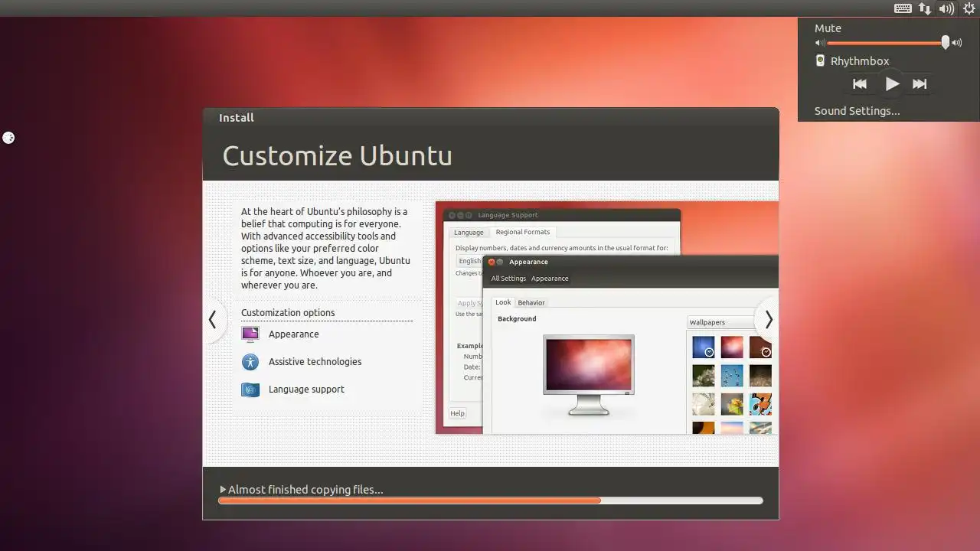Click the low volume speaker icon
Screen dimensions: 980x551
pos(820,44)
